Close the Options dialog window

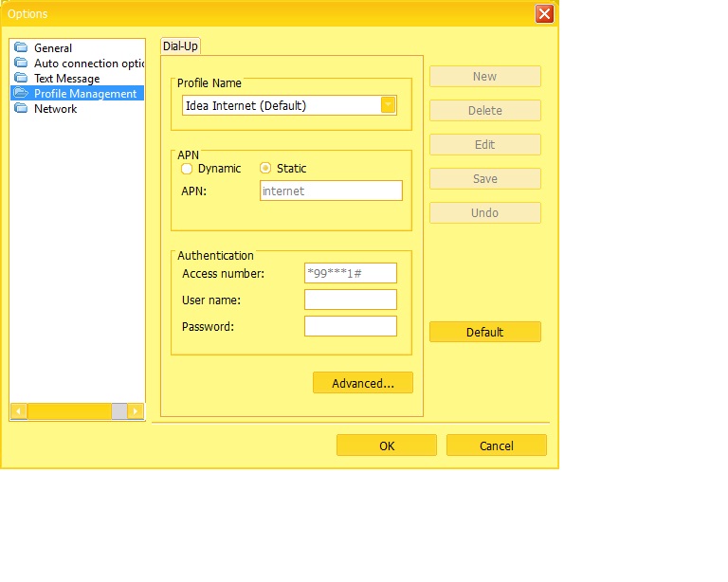pos(544,13)
